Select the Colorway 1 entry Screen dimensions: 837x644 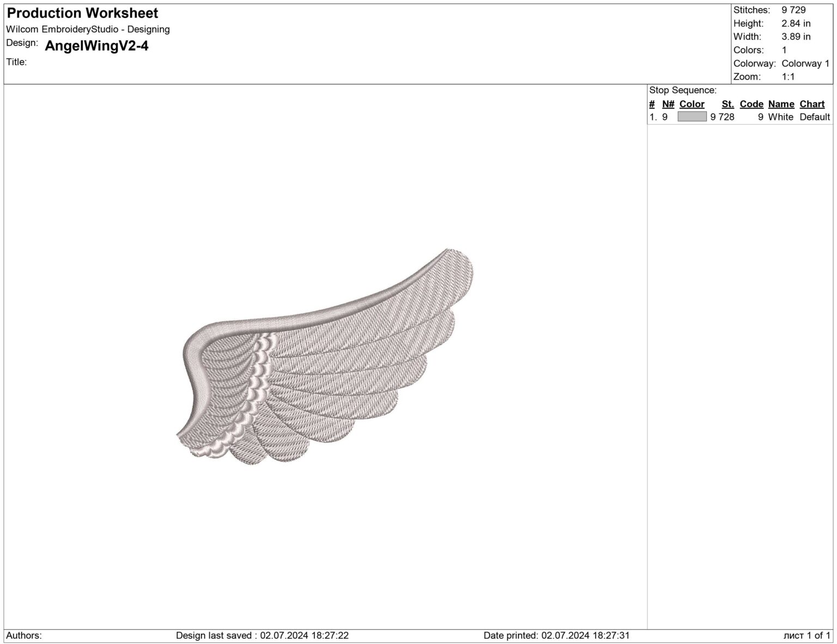click(x=805, y=63)
